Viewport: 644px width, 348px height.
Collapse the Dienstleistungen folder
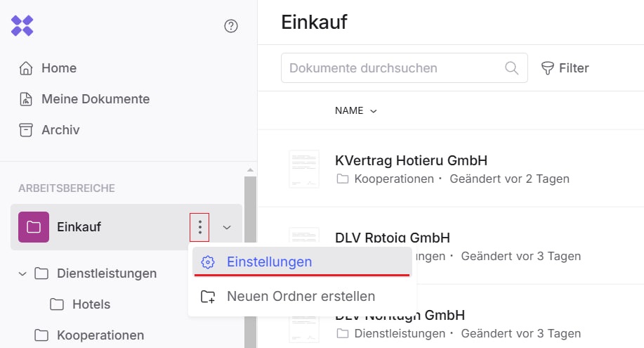pyautogui.click(x=22, y=273)
